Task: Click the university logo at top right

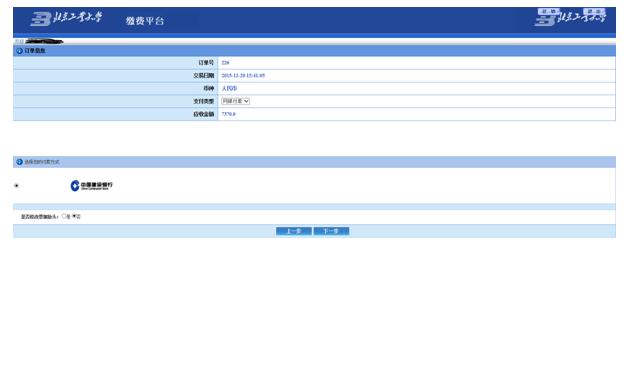Action: tap(571, 17)
